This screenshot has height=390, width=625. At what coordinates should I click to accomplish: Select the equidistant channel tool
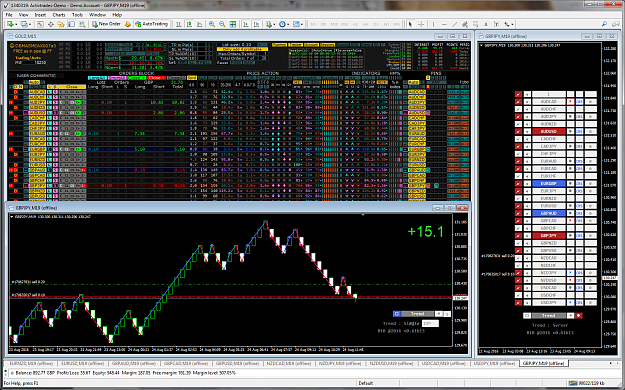(x=465, y=24)
